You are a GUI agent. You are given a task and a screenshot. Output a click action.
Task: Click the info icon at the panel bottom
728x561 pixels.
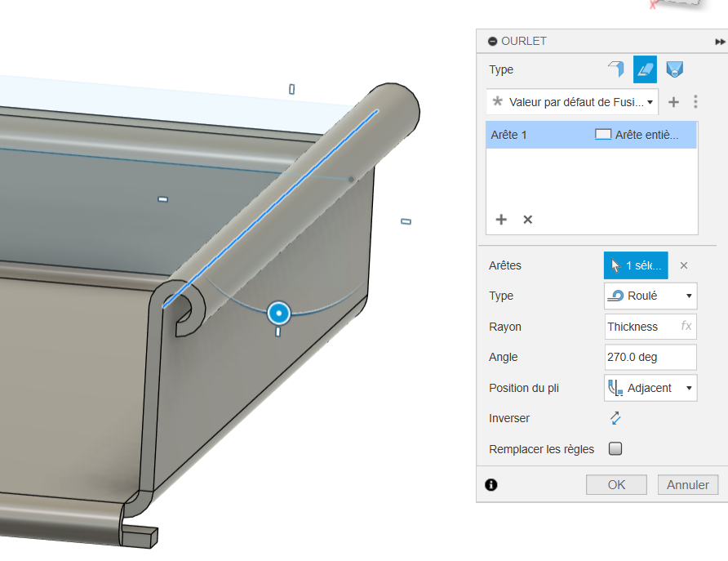(x=491, y=485)
